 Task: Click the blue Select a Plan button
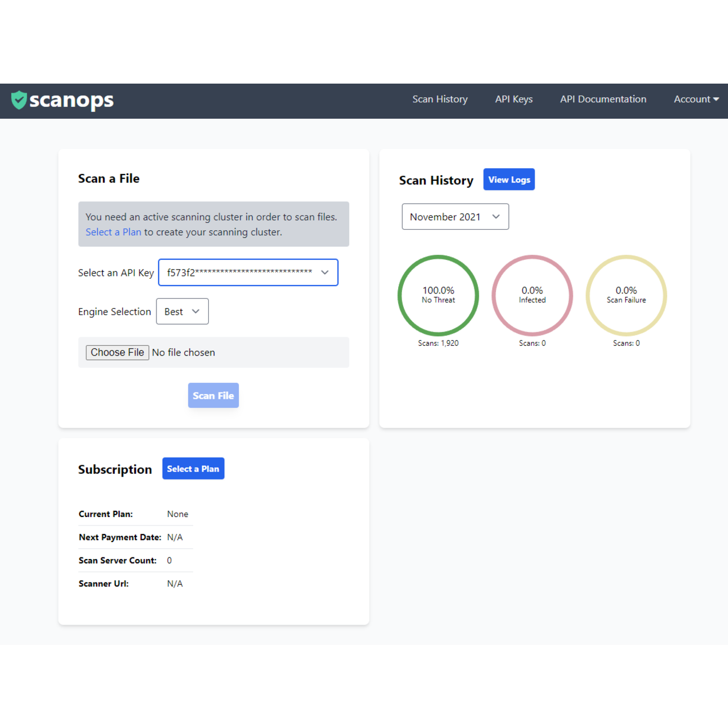[x=193, y=469]
